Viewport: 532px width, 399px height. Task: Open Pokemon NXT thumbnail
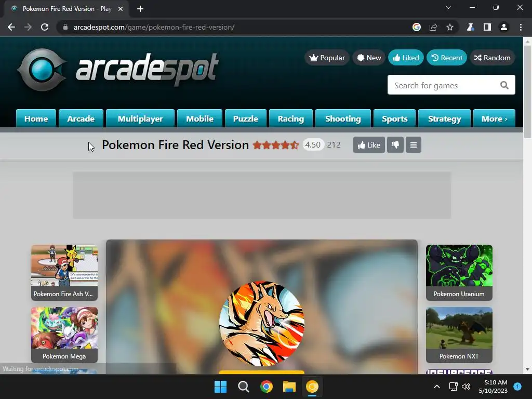(459, 335)
